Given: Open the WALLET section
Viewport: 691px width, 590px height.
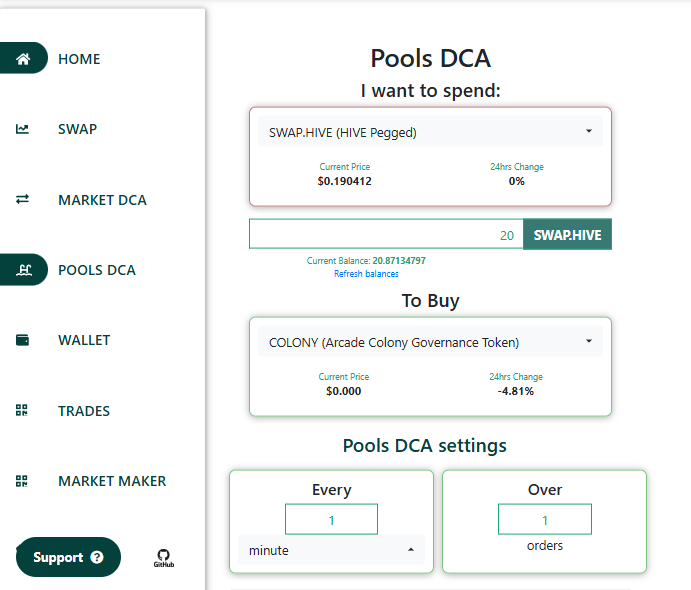Looking at the screenshot, I should (x=84, y=340).
